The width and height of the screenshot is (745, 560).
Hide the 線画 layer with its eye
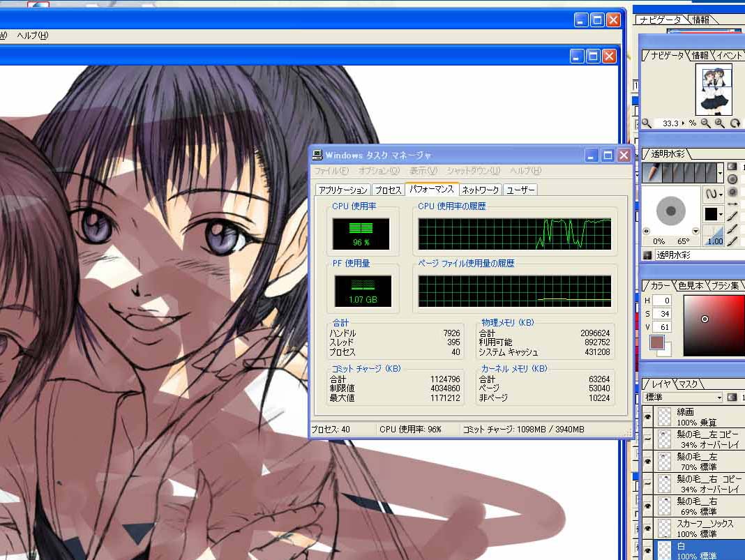coord(647,416)
